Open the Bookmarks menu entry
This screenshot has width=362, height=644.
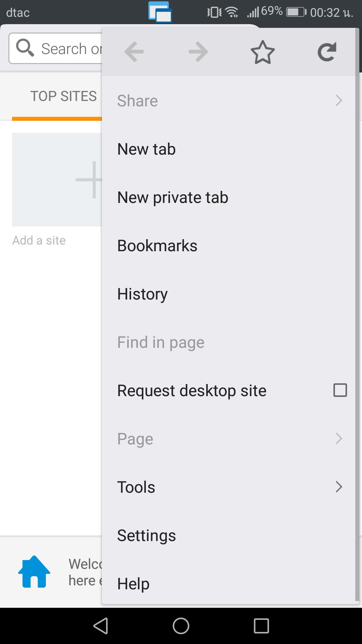tap(157, 246)
